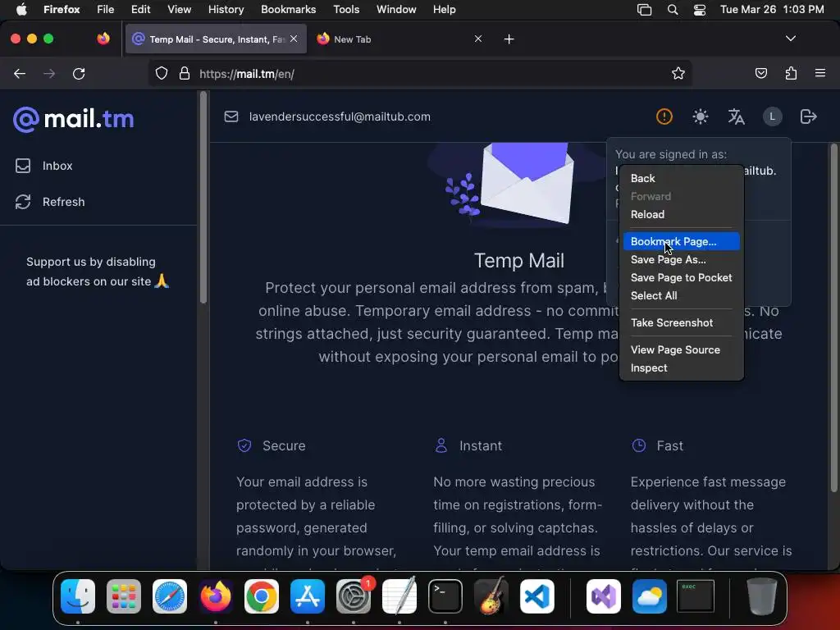The image size is (840, 630).
Task: Open Safari from the dock
Action: 170,596
